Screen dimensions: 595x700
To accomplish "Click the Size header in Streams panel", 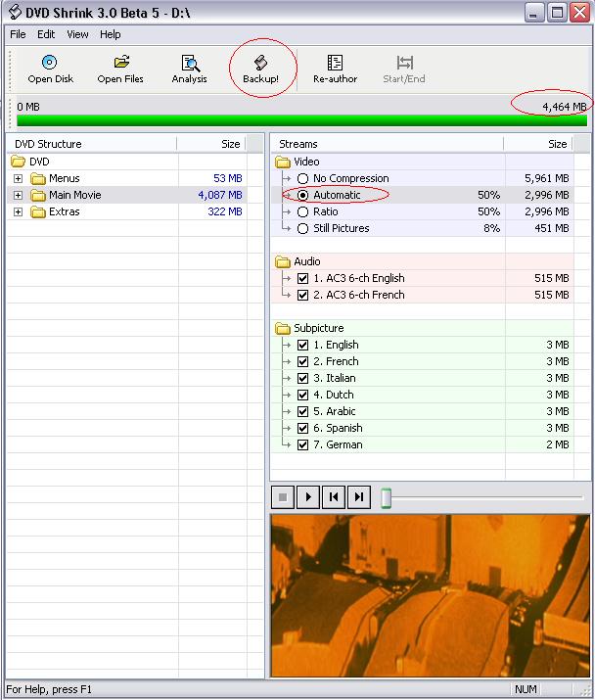I will [x=538, y=144].
